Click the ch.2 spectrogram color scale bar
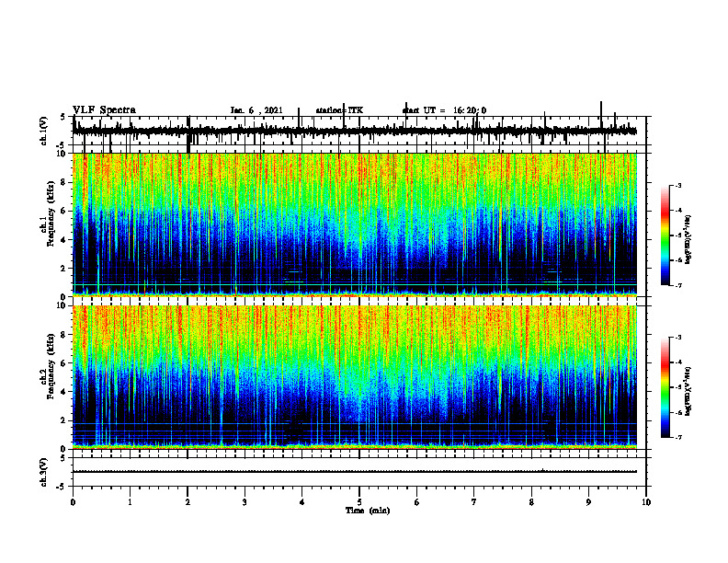Viewport: 728px width, 563px height. tap(665, 387)
